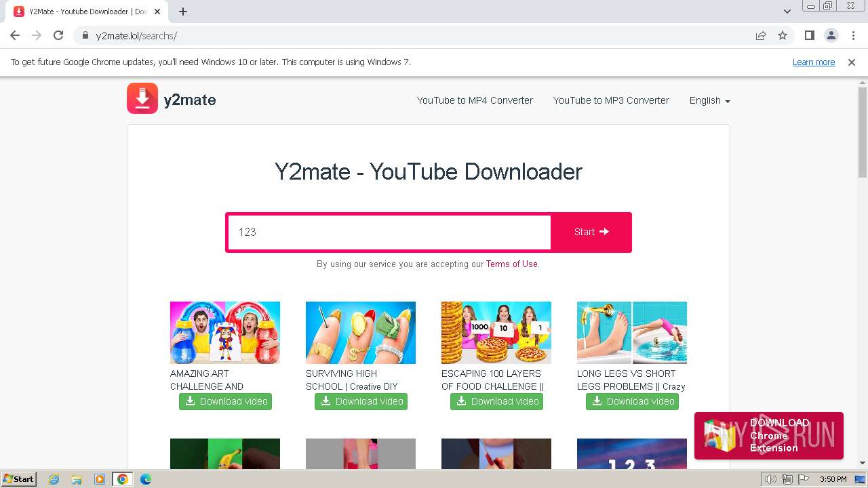Click the y2mate brand name text
The image size is (868, 488).
[x=190, y=100]
